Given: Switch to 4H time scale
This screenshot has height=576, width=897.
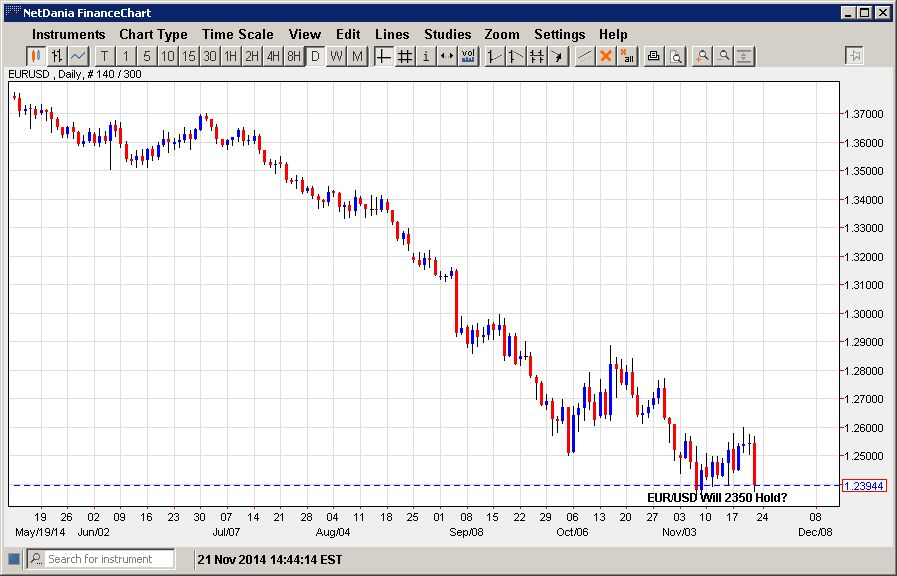Looking at the screenshot, I should [x=273, y=56].
